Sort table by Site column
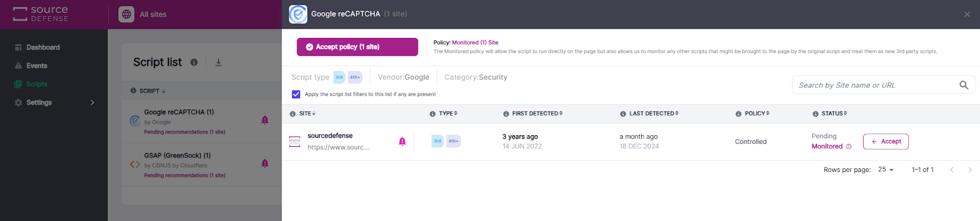This screenshot has width=980, height=221. tap(307, 114)
